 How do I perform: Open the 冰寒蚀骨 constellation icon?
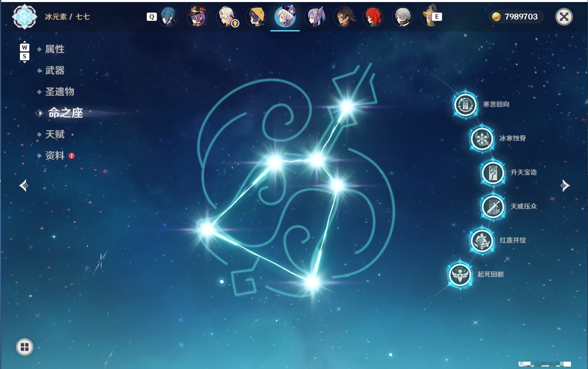(482, 139)
